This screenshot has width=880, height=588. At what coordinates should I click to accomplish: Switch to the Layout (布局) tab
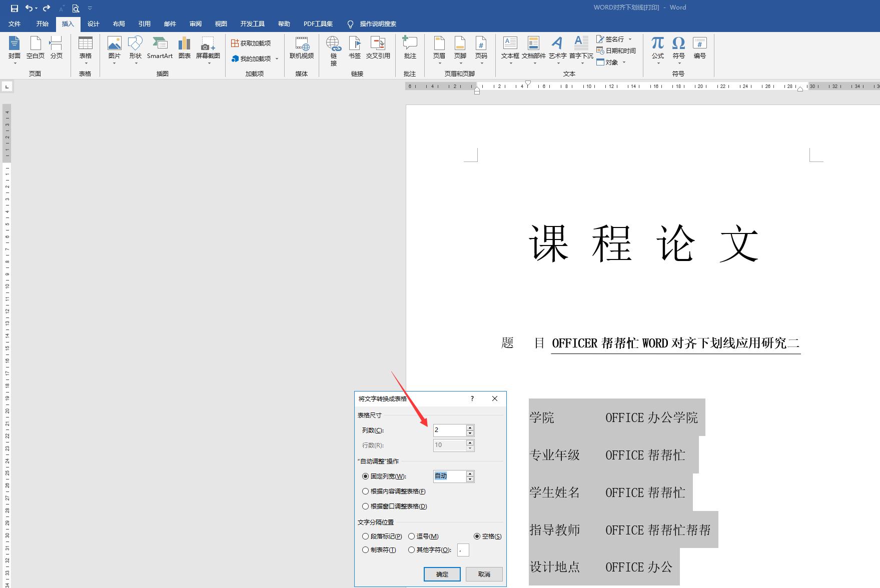[x=119, y=23]
